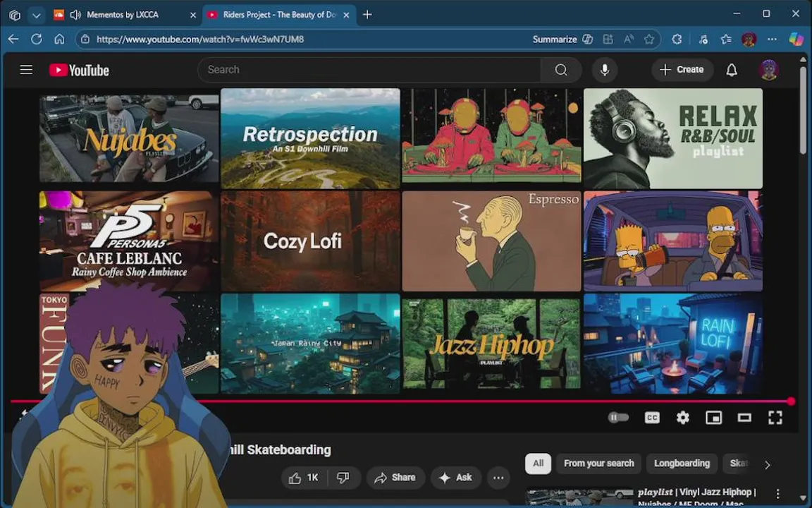Click Summarize in the address bar
Screen dimensions: 812x508
554,39
